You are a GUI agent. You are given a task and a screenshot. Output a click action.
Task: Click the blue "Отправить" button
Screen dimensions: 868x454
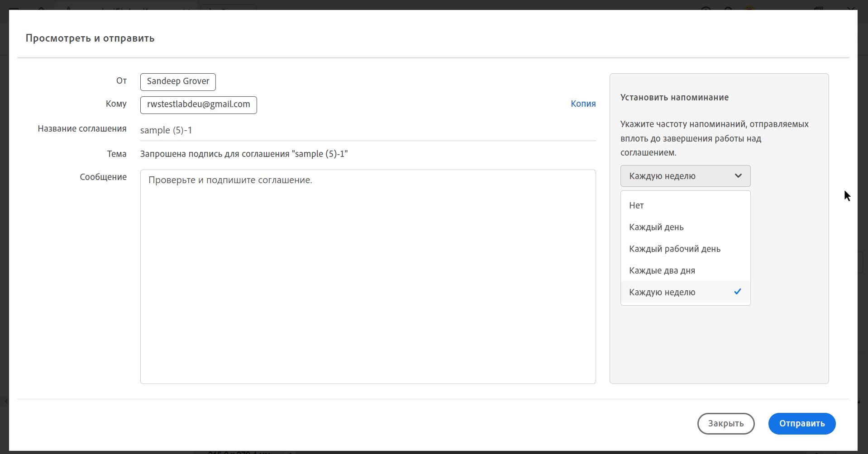tap(801, 424)
